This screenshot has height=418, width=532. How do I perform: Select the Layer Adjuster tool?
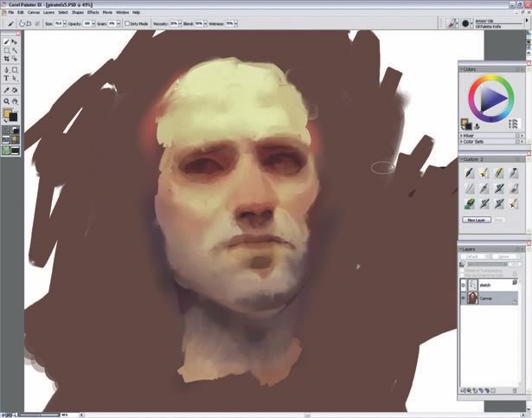point(15,42)
